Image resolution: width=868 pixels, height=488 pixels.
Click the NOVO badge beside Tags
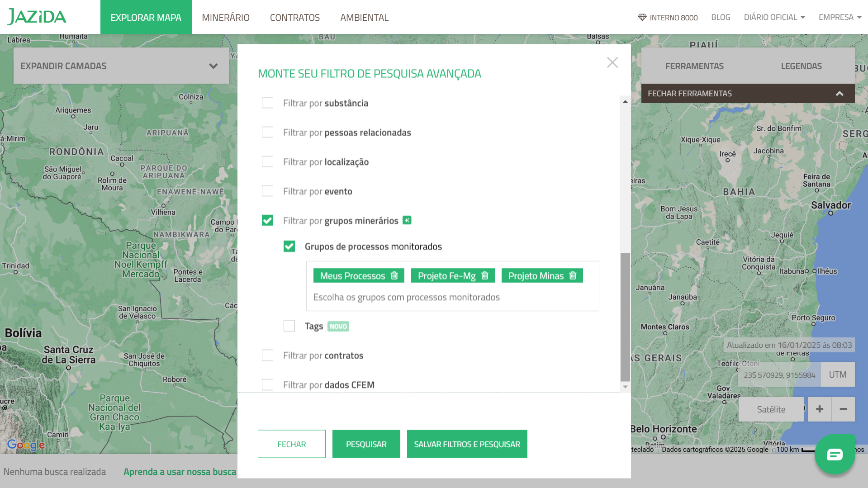(x=338, y=327)
